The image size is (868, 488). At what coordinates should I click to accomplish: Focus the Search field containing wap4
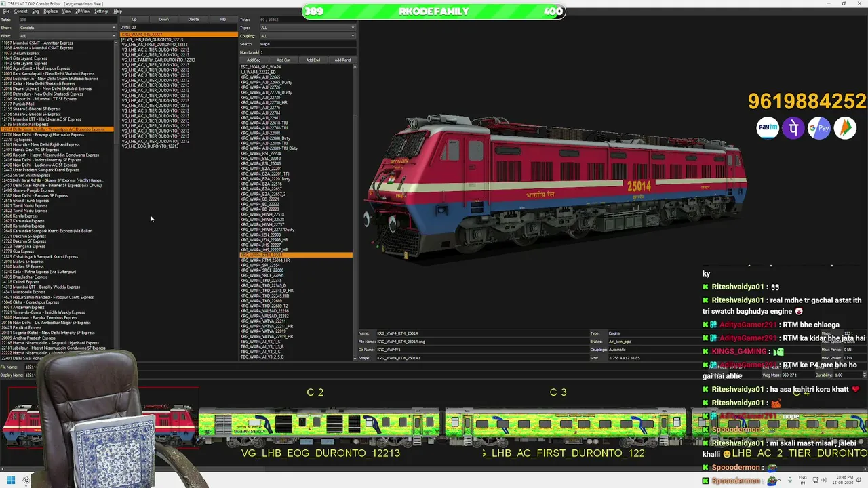[x=307, y=44]
